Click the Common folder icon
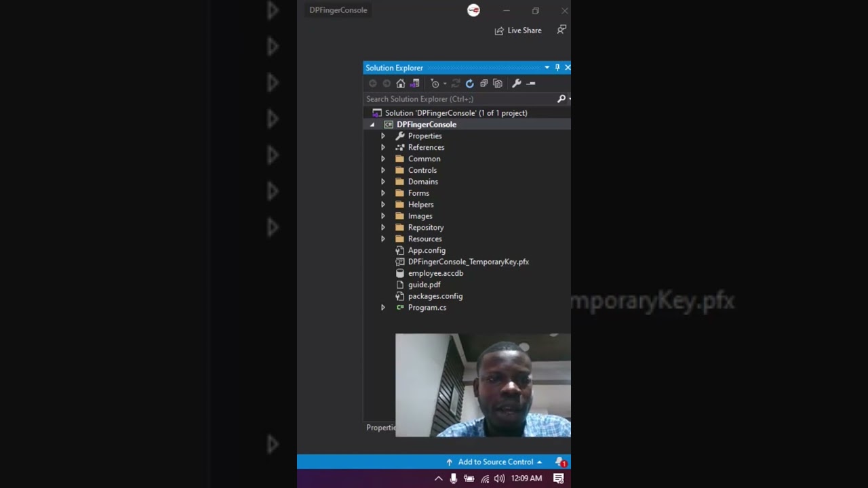The width and height of the screenshot is (868, 488). (400, 159)
